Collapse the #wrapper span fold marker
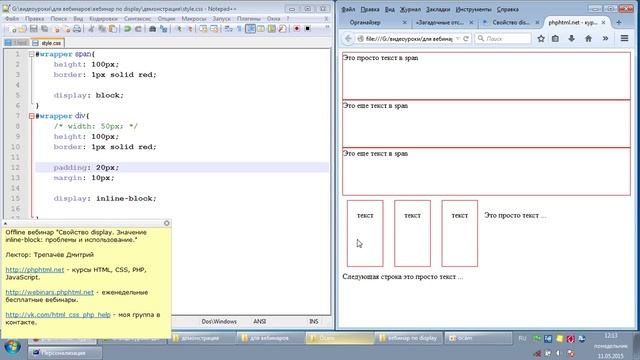This screenshot has width=640, height=360. point(31,54)
